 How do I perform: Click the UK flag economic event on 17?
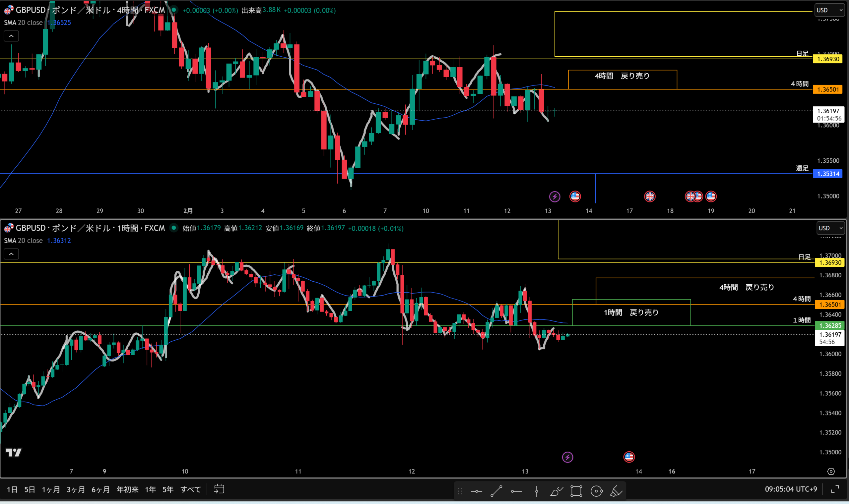[649, 196]
